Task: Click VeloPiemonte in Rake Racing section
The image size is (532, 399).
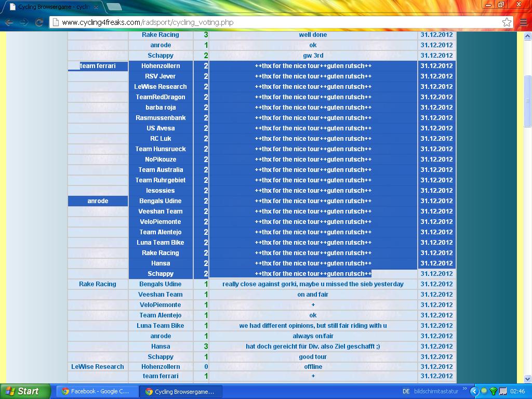Action: click(161, 304)
